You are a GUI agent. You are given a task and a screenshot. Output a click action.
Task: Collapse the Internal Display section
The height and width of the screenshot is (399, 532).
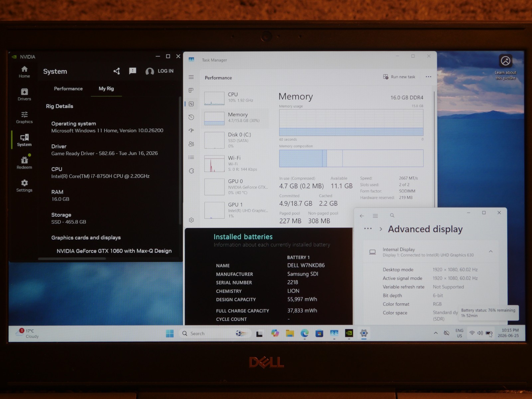point(491,252)
